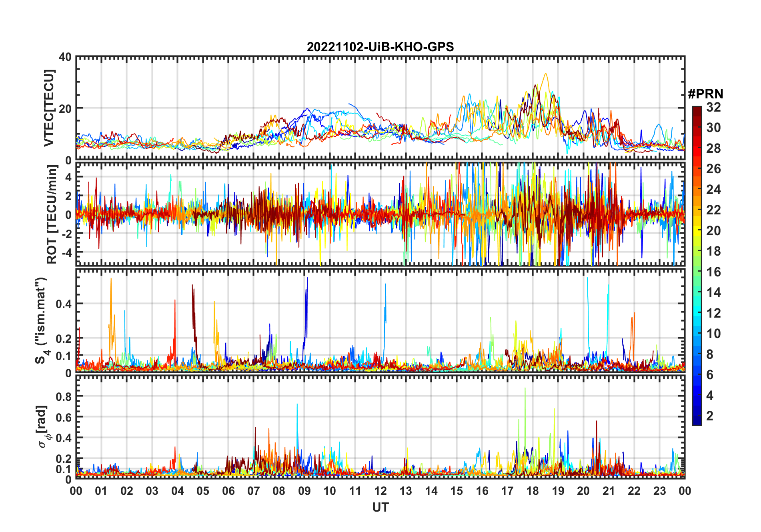
Task: Click colorbar tick label 10
Action: click(713, 334)
